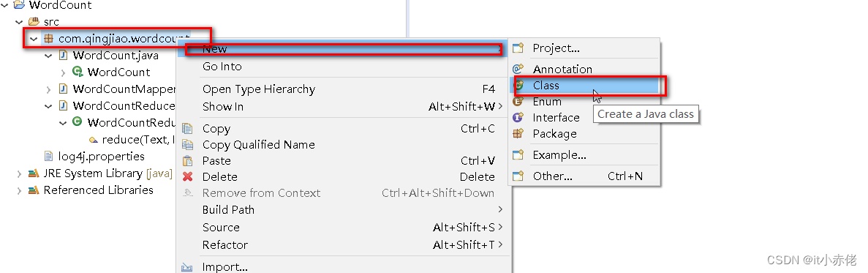Create a new Enum
The image size is (868, 273).
point(584,102)
